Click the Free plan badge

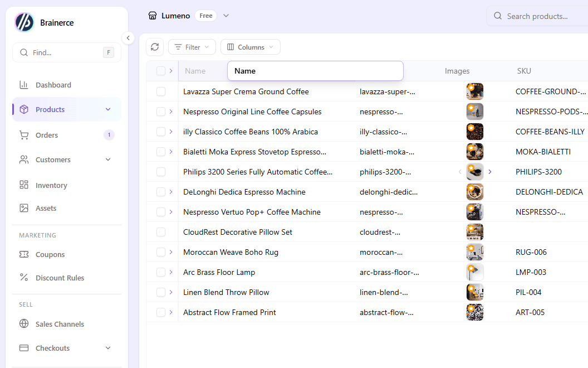206,16
